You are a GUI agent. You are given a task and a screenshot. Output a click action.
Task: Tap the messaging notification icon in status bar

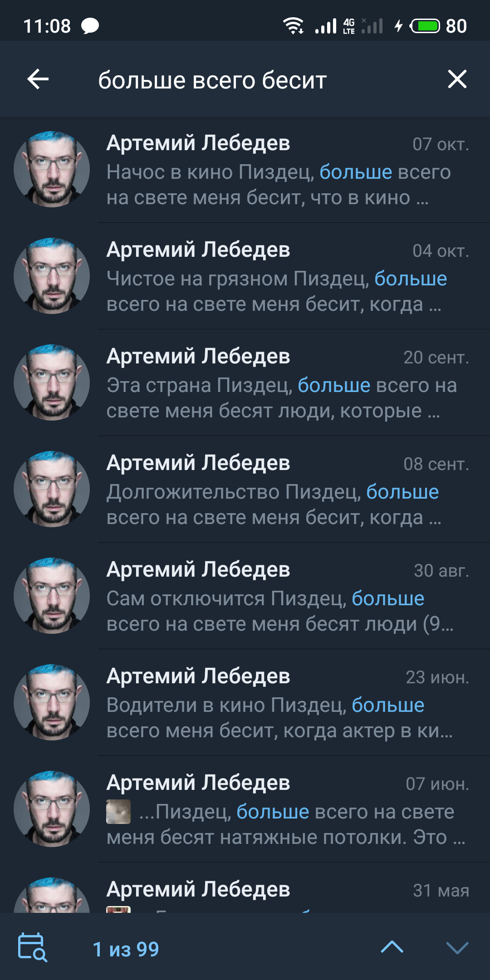coord(90,26)
